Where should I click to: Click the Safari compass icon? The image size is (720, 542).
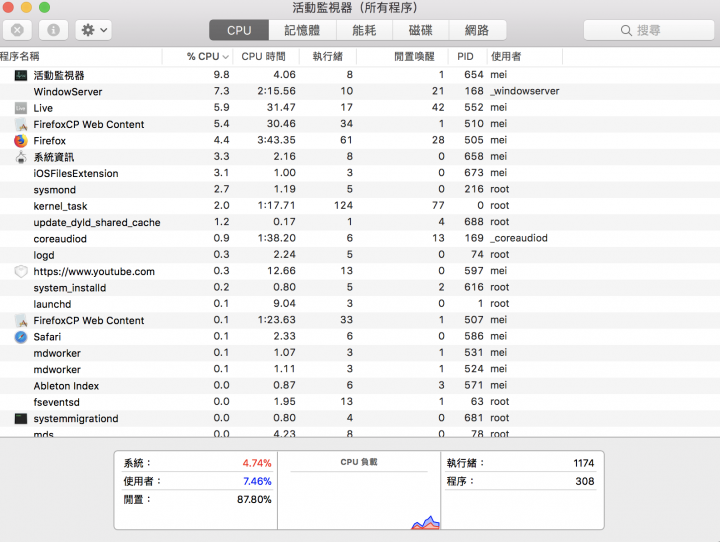(21, 337)
